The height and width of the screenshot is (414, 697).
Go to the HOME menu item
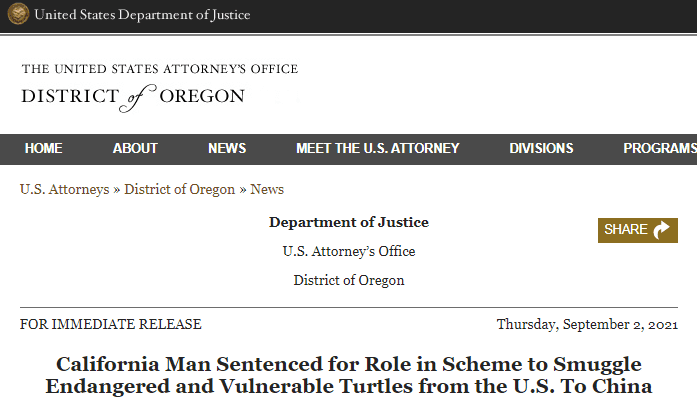[x=44, y=149]
